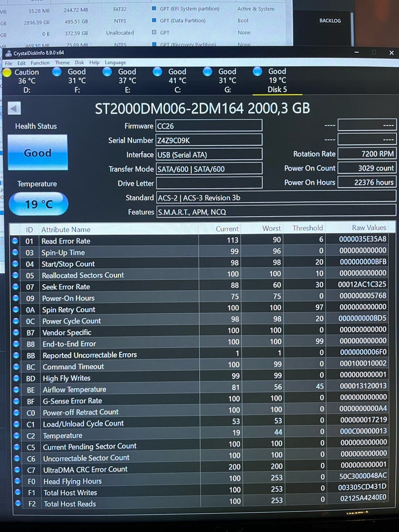Click the status icon for Seek Error Rate
Image resolution: width=399 pixels, height=532 pixels.
[15, 287]
